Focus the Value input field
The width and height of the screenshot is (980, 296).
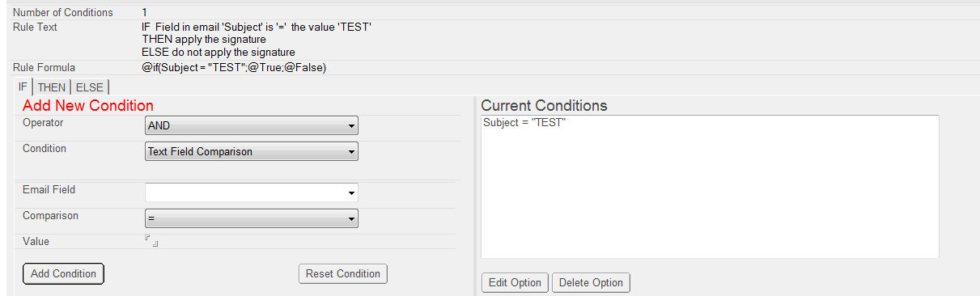(151, 241)
